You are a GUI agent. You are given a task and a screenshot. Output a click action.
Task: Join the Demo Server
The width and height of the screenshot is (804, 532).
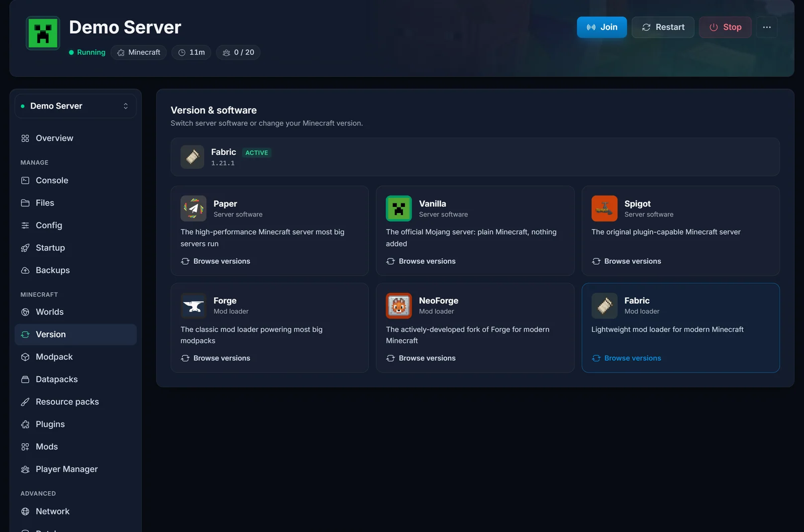pos(601,27)
